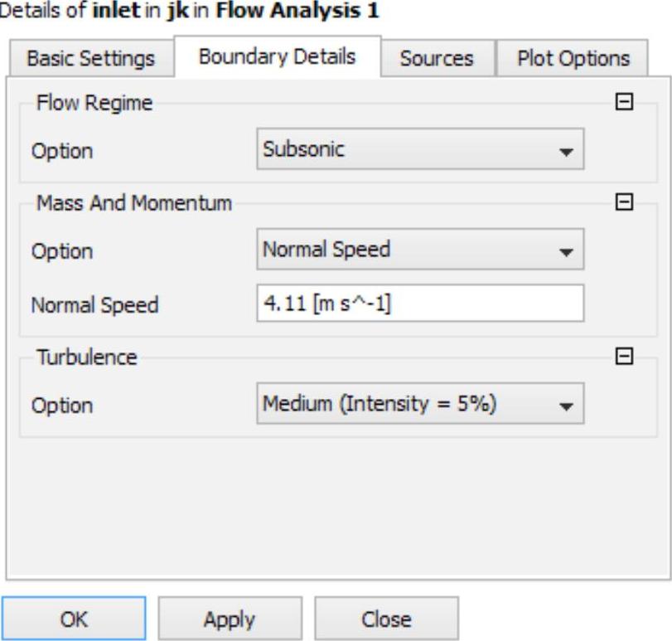Close the inlet details dialog

tap(386, 619)
